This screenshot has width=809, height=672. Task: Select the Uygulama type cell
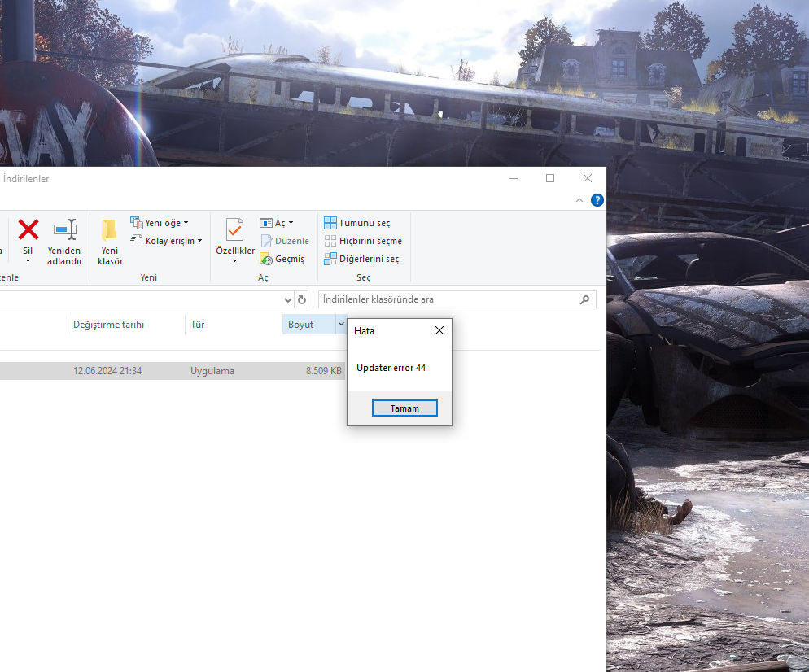[x=212, y=371]
